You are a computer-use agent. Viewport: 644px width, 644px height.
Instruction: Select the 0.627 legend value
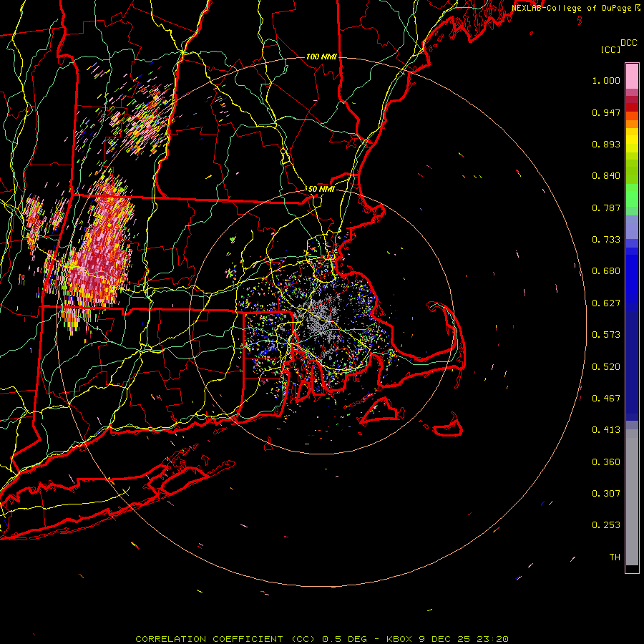[606, 303]
